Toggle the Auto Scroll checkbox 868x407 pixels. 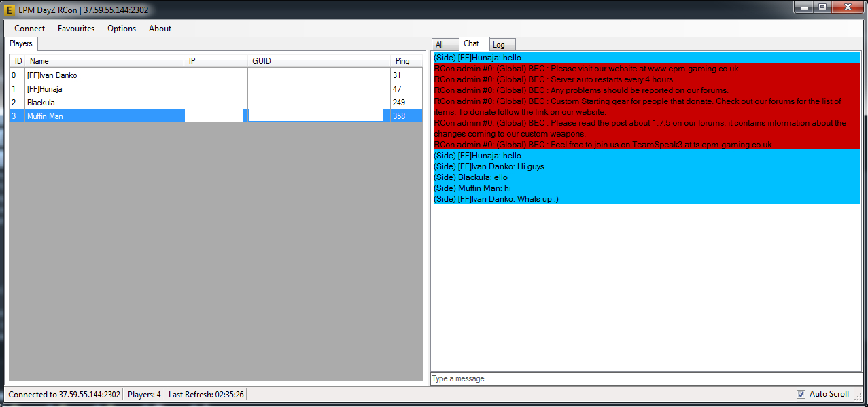coord(801,394)
